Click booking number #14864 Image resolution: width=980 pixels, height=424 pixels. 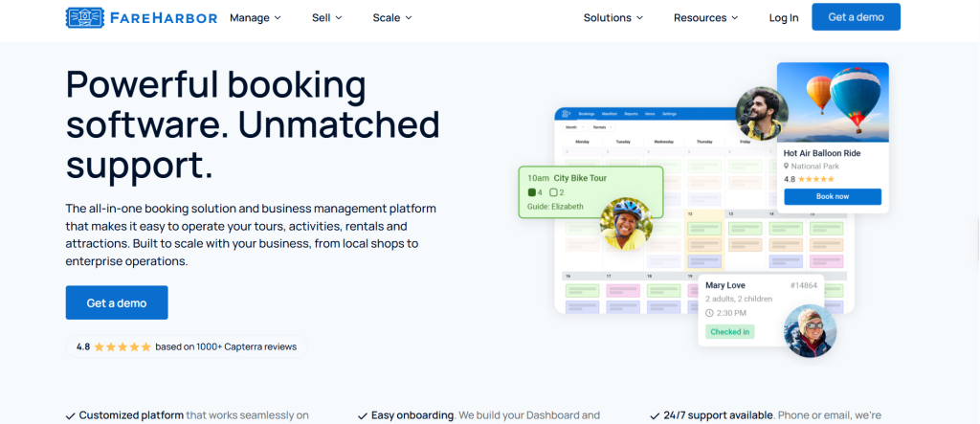pyautogui.click(x=803, y=285)
